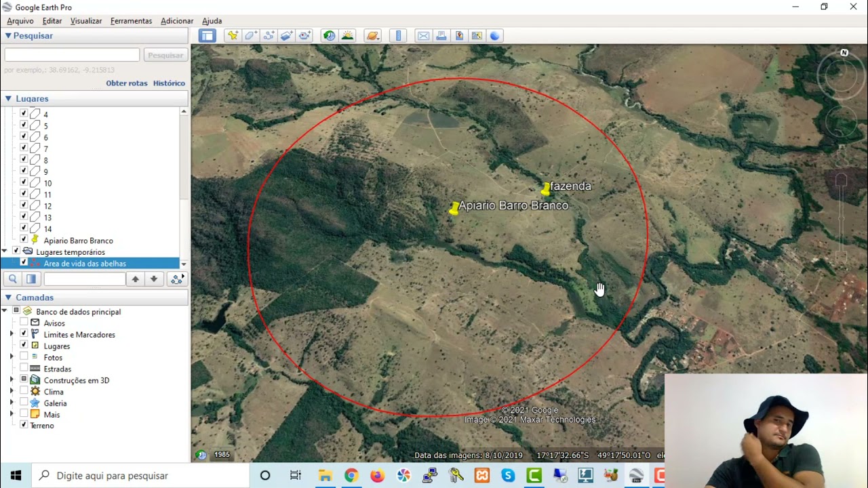
Task: Collapse 'Banco de dados principal' tree node
Action: (x=5, y=312)
